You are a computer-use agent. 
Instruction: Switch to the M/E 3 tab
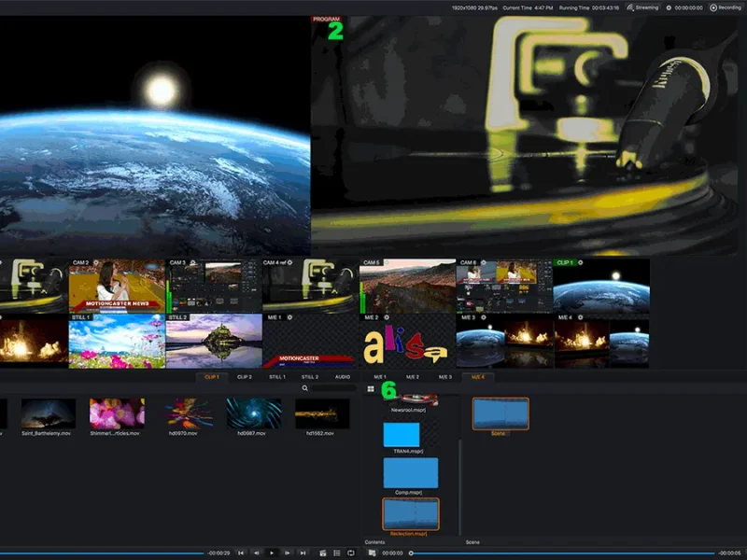[445, 377]
